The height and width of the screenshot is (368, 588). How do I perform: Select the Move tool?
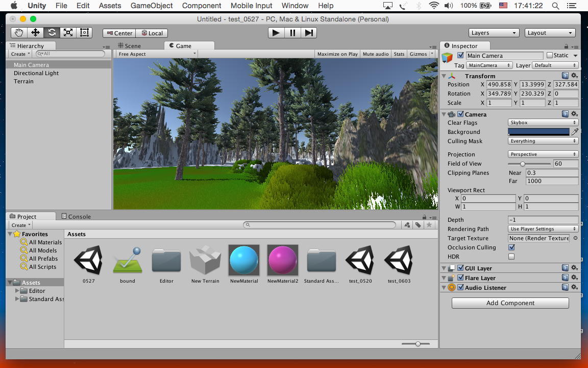35,33
